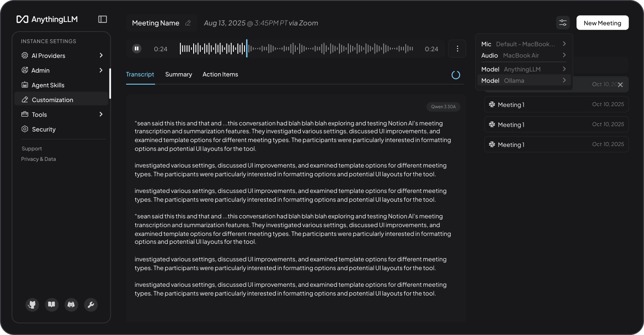644x335 pixels.
Task: Open the GitHub icon in sidebar footer
Action: coord(32,305)
